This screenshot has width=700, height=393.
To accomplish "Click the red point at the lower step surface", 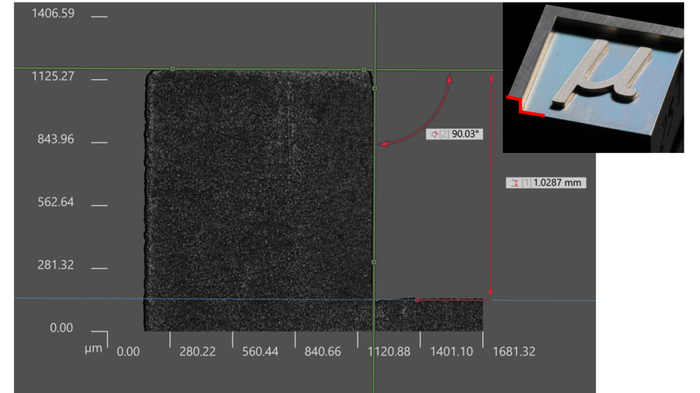I will click(417, 300).
